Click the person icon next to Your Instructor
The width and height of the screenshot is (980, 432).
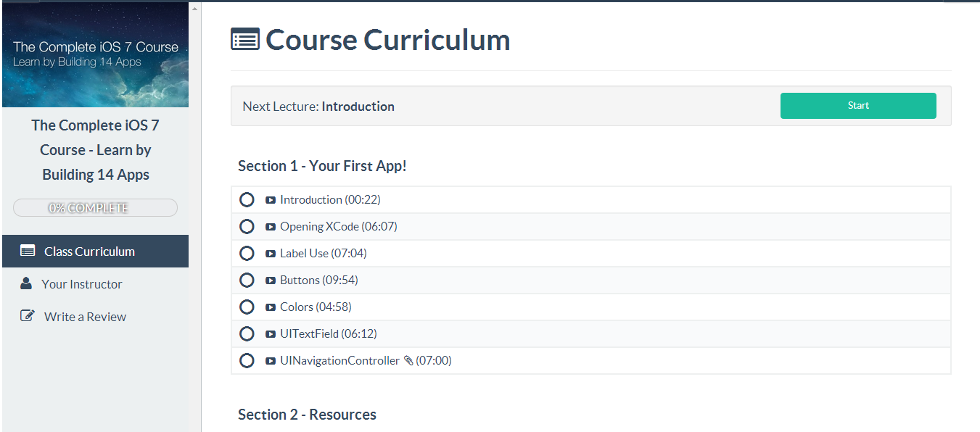[26, 283]
